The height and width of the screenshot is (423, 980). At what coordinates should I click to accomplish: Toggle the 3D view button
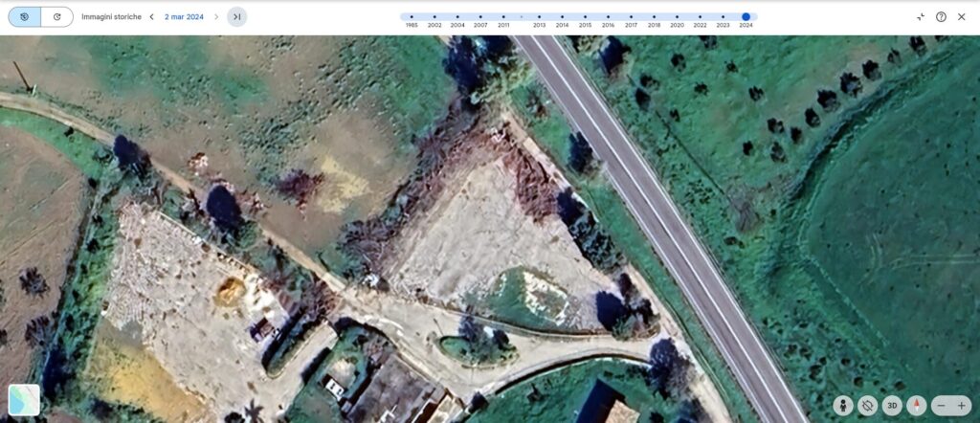[892, 405]
